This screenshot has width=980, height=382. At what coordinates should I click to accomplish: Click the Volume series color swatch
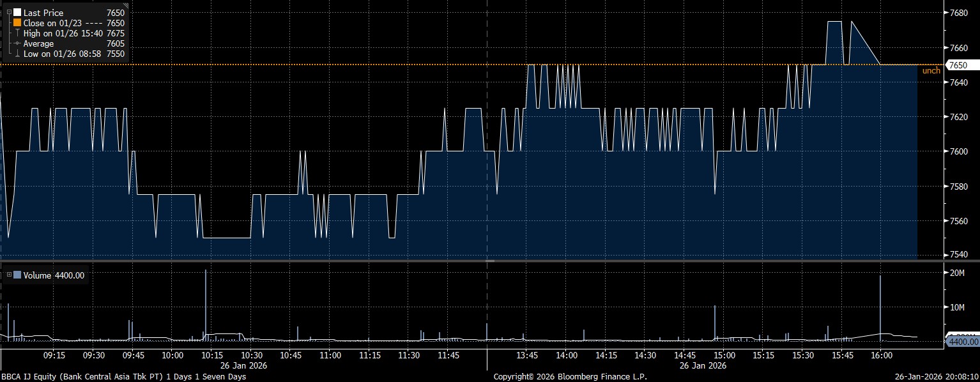pyautogui.click(x=17, y=275)
